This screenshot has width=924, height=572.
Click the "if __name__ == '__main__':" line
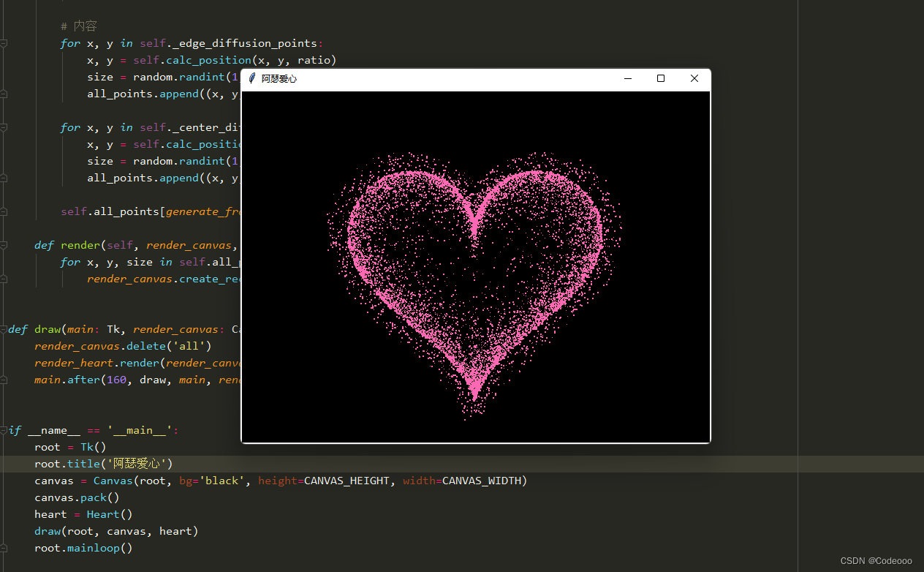[x=94, y=430]
